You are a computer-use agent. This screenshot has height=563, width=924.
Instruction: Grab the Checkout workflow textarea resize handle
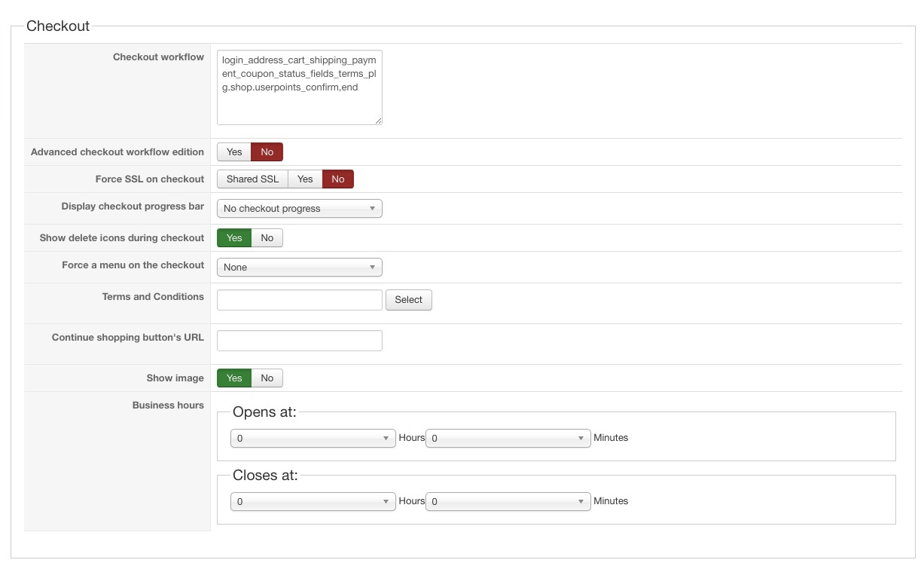click(379, 121)
